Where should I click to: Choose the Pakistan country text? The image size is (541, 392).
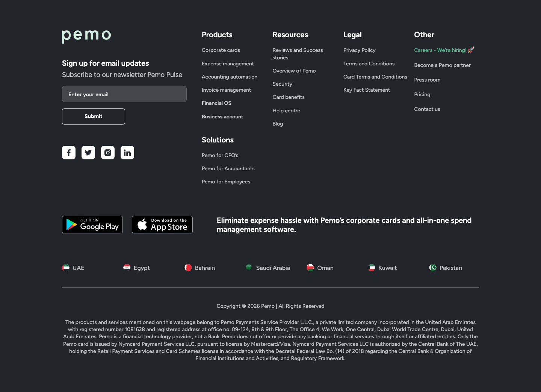pyautogui.click(x=451, y=268)
